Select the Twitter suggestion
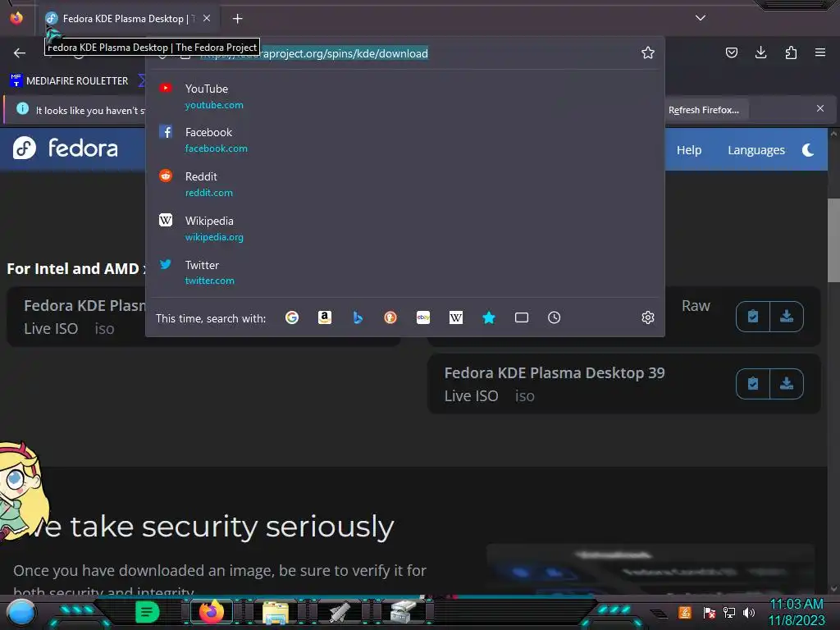The height and width of the screenshot is (630, 840). (x=405, y=272)
